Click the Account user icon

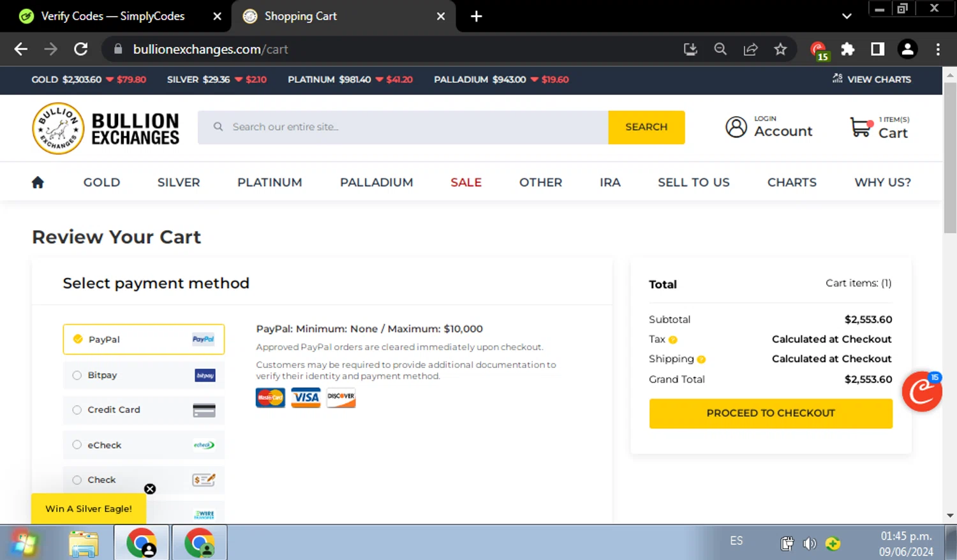(x=736, y=127)
